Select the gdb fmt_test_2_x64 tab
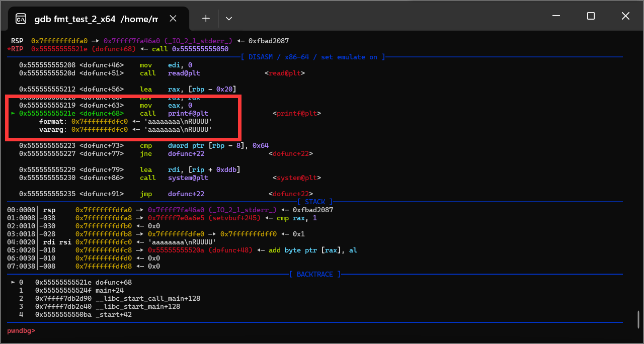This screenshot has width=644, height=344. click(x=96, y=19)
